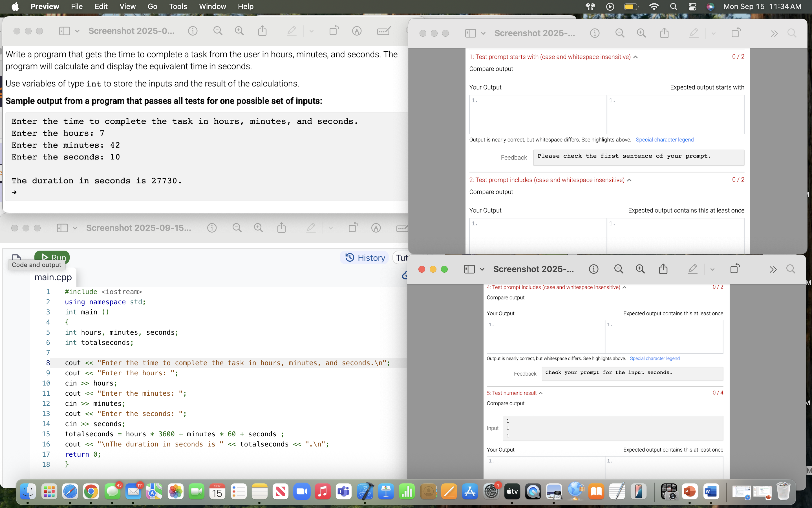The height and width of the screenshot is (508, 812).
Task: Open sidebar view dropdown in bottom-left window
Action: click(75, 228)
